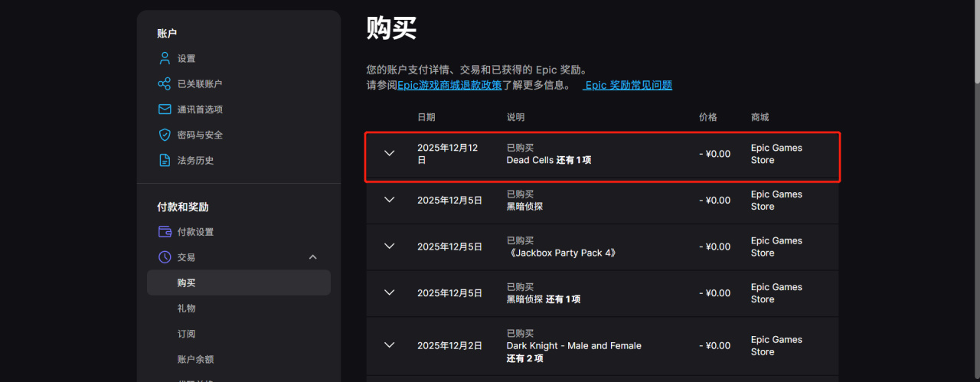This screenshot has height=382, width=980.
Task: Open the Epic 奖励常见问题 link
Action: click(x=628, y=85)
